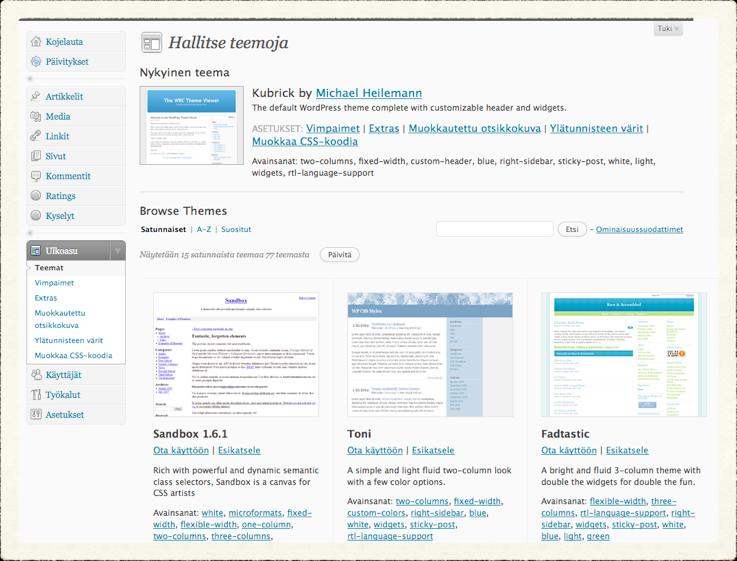Click the Käyttäjät users icon
Screen dimensions: 737x561
tap(36, 374)
